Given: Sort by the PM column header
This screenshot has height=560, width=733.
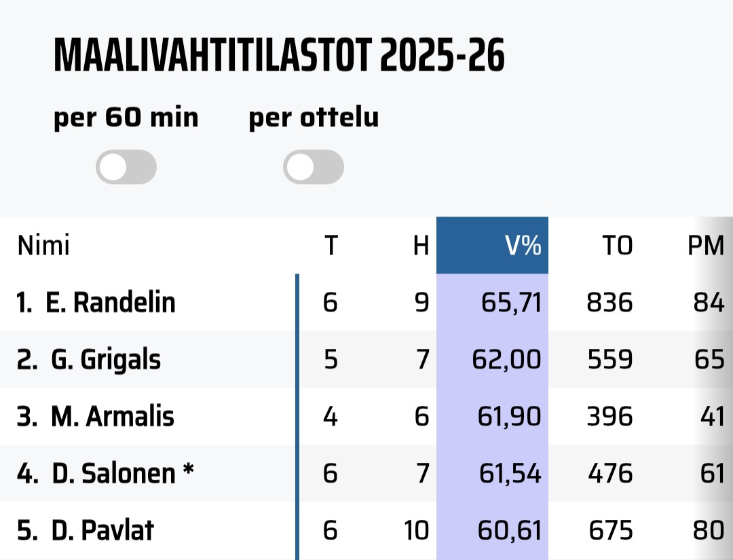Looking at the screenshot, I should [x=705, y=246].
